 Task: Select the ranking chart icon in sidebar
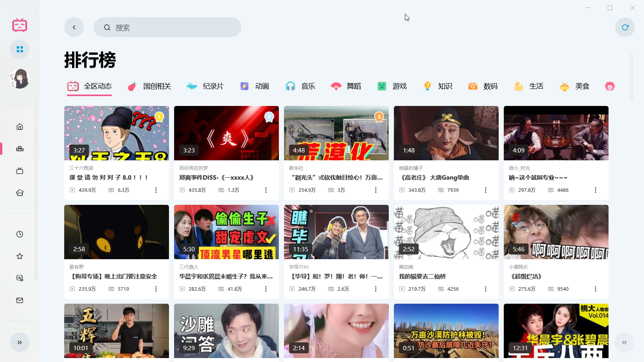coord(20,149)
